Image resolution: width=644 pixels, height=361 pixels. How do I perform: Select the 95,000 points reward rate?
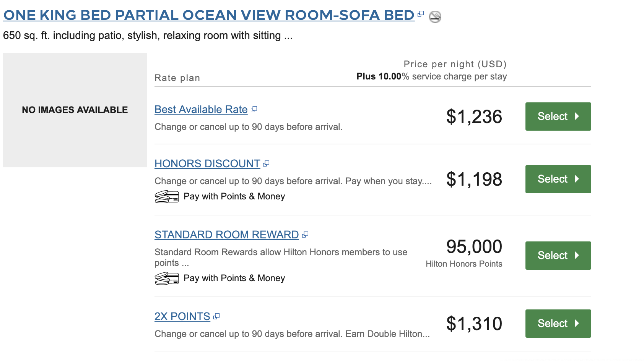[x=558, y=256]
